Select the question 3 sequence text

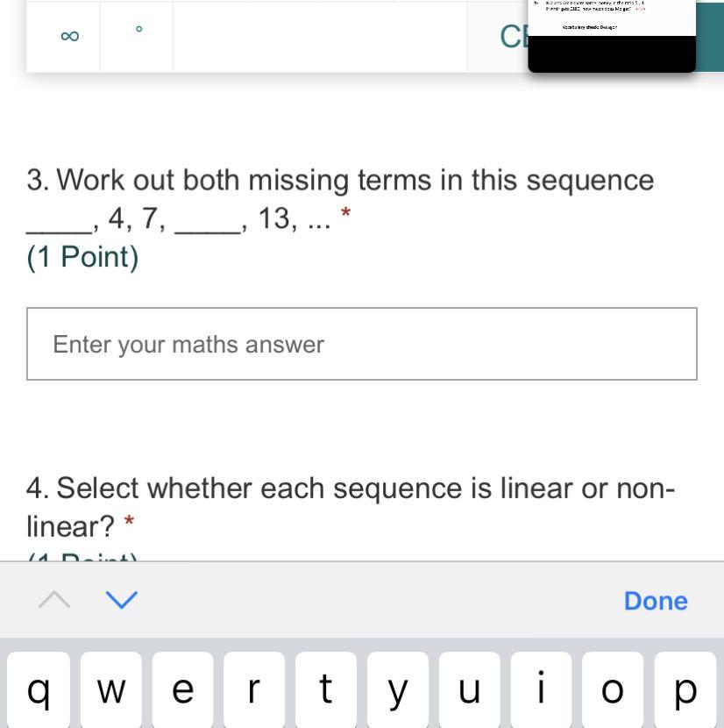[x=340, y=199]
